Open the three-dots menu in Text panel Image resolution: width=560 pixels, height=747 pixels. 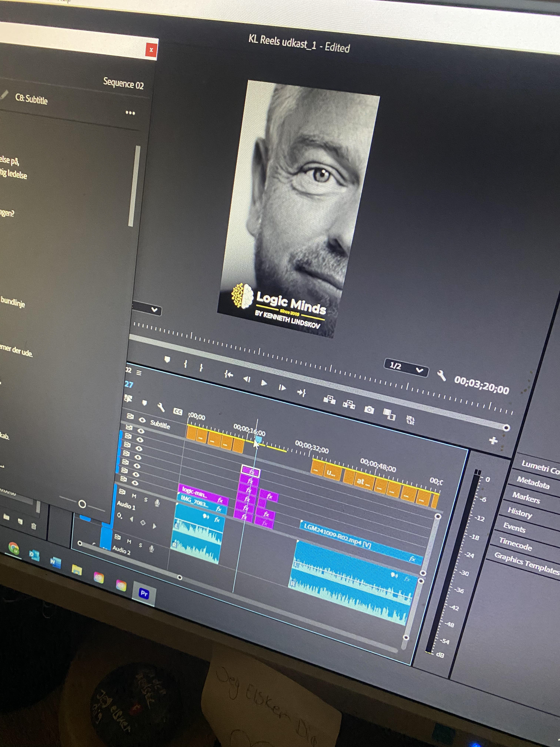pyautogui.click(x=130, y=113)
